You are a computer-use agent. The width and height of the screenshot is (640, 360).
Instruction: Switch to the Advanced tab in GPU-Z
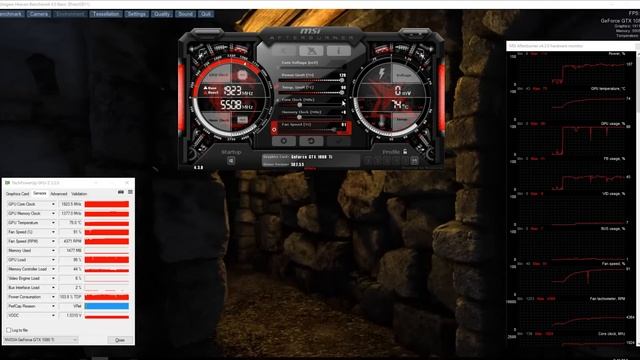[x=59, y=194]
